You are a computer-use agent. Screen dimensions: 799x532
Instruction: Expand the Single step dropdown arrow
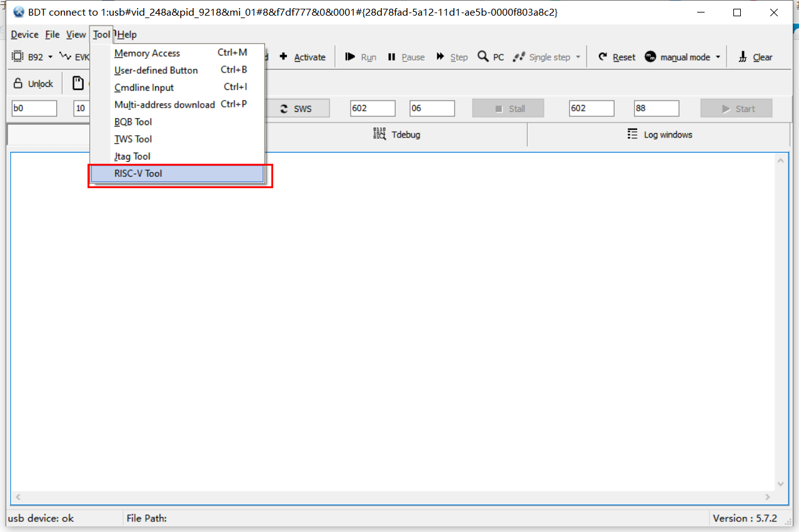tap(578, 57)
